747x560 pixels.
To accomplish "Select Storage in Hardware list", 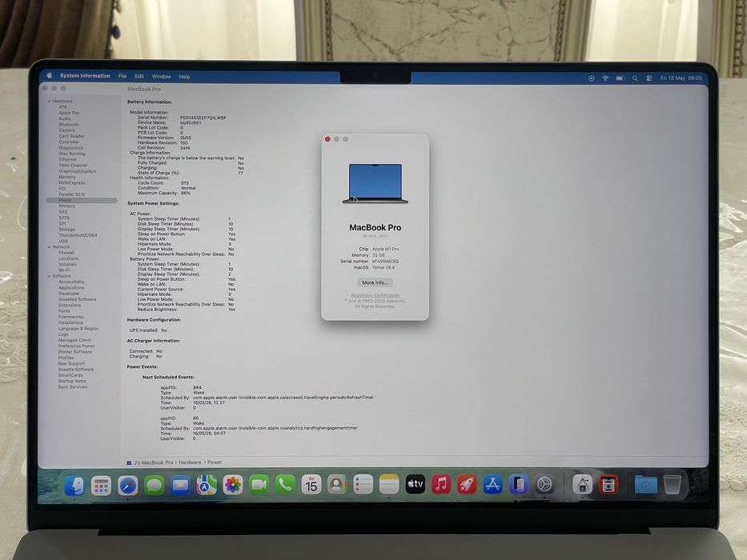I will click(66, 229).
